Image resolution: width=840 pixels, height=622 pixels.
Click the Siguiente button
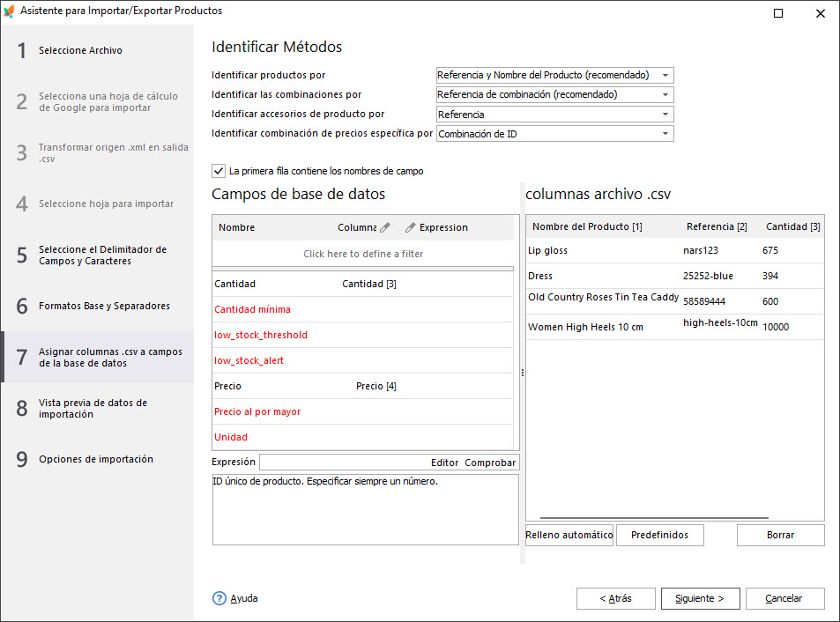click(700, 598)
